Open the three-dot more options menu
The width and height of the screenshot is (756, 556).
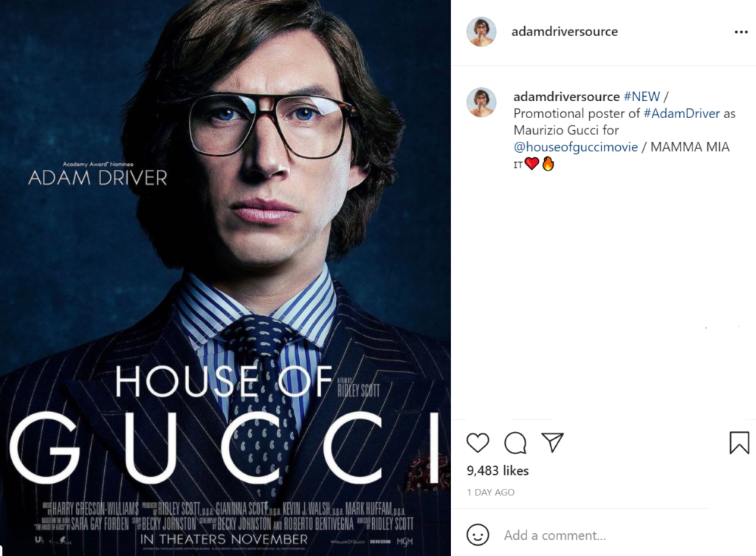click(x=741, y=32)
